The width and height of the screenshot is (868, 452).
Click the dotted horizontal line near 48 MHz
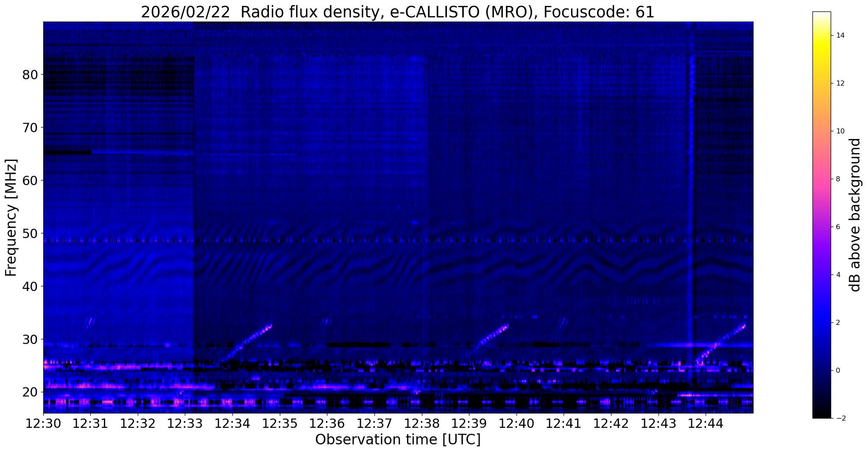[x=398, y=240]
